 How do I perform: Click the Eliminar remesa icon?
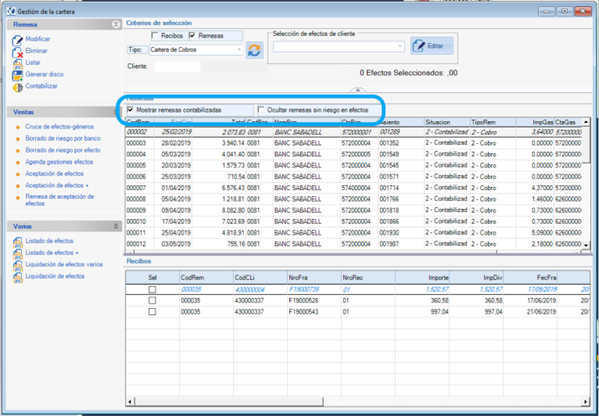(x=18, y=52)
